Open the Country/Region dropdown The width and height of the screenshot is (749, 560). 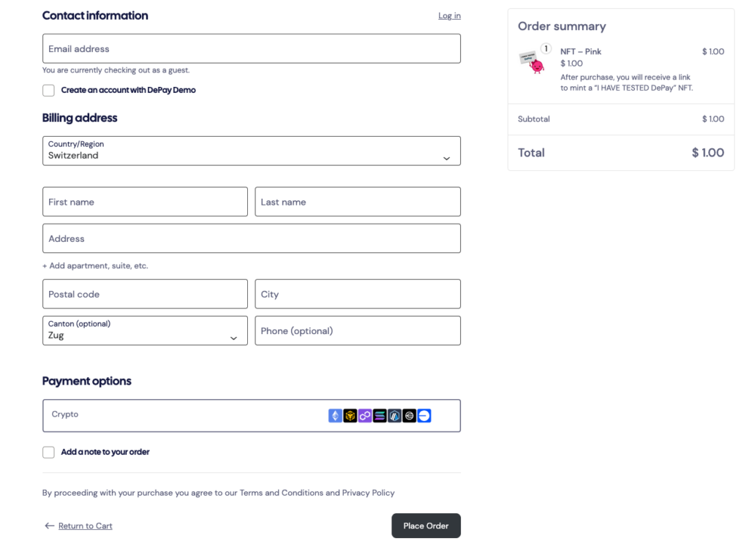pos(252,151)
